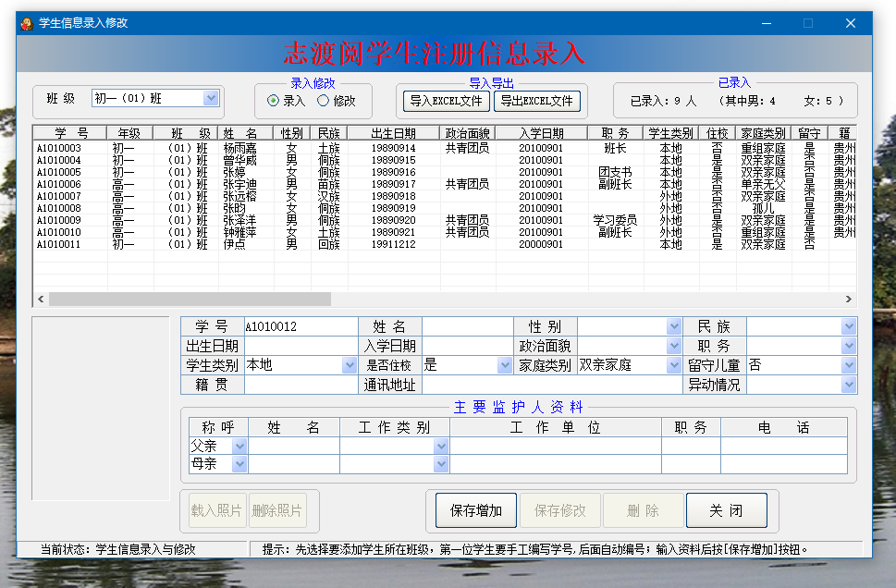Open the 政治面貌 dropdown
The height and width of the screenshot is (588, 896).
pos(674,346)
